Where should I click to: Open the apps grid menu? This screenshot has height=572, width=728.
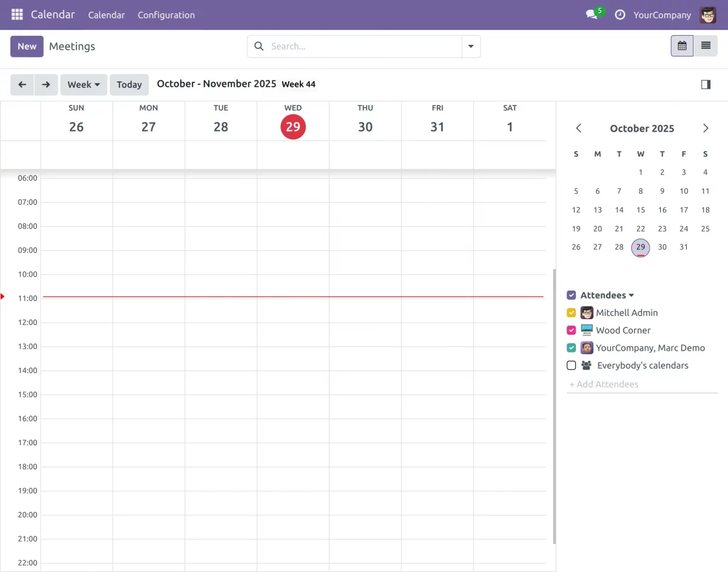click(x=17, y=15)
